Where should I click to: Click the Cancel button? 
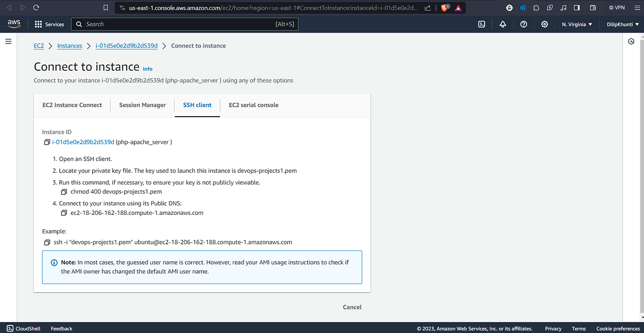coord(352,307)
